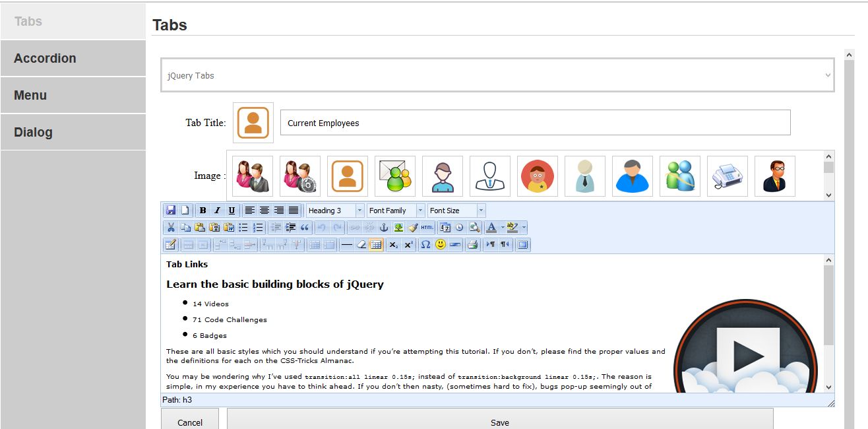Click the Paste as Plain Text icon

click(x=214, y=228)
